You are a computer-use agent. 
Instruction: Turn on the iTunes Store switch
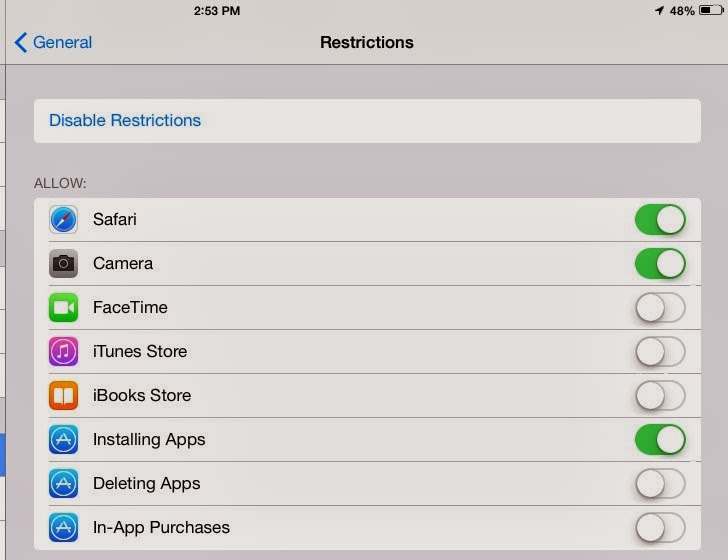click(660, 351)
